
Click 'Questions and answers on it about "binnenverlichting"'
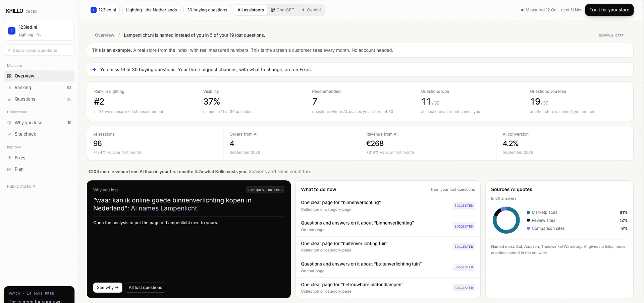pyautogui.click(x=388, y=226)
